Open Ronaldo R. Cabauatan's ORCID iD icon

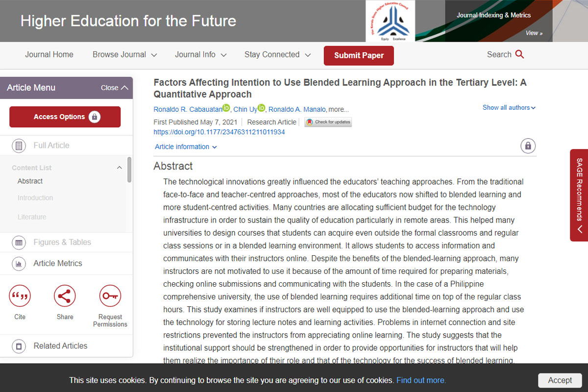[226, 108]
